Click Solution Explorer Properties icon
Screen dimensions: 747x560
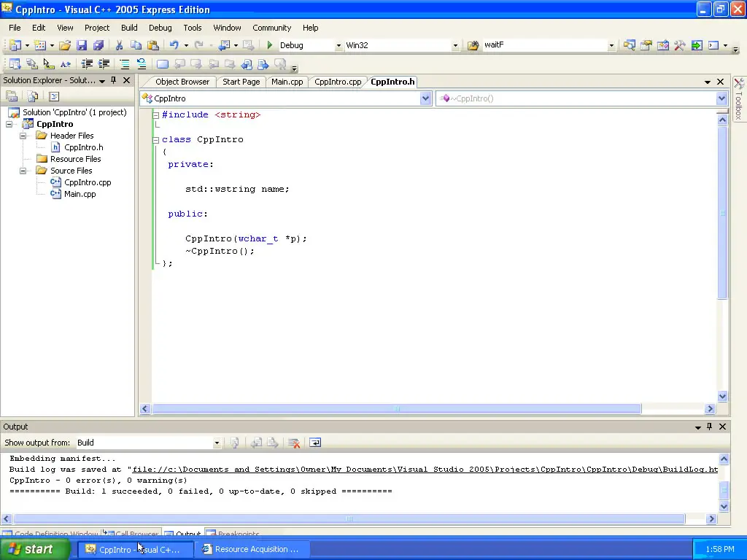click(x=12, y=97)
